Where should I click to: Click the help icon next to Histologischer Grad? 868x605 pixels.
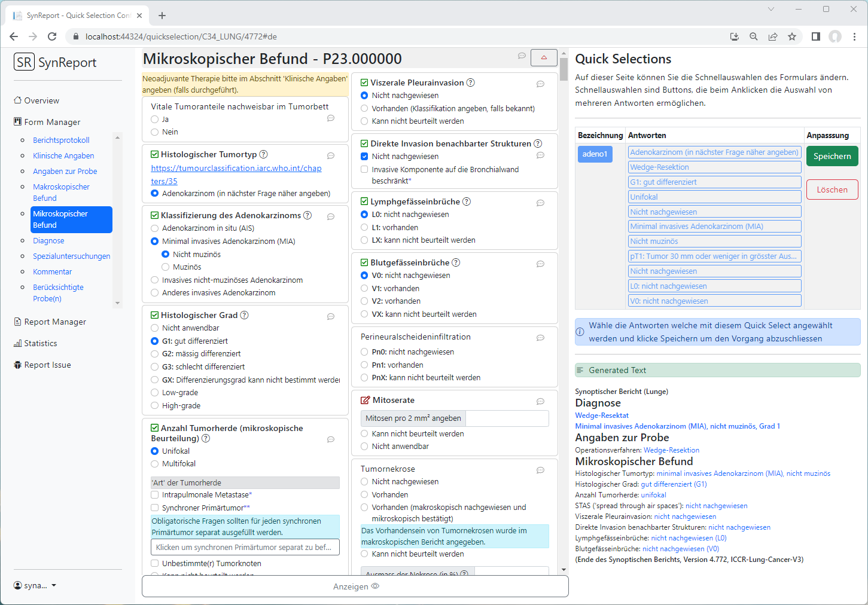click(244, 315)
